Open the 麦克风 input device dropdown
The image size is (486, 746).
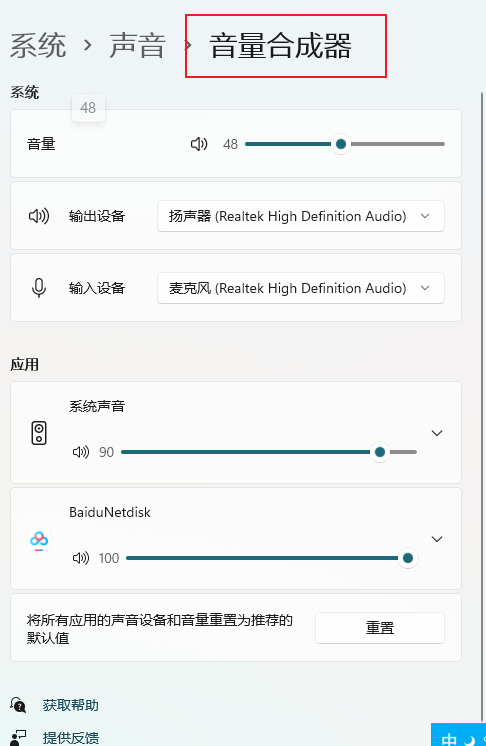pyautogui.click(x=301, y=288)
